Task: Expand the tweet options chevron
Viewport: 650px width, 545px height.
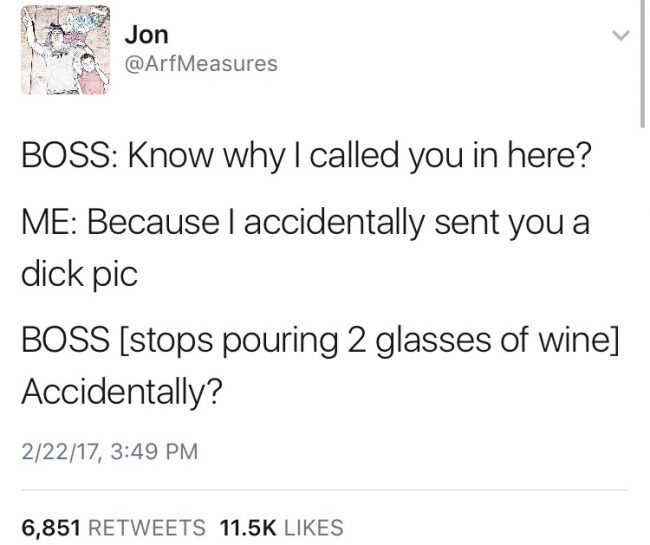Action: (621, 35)
